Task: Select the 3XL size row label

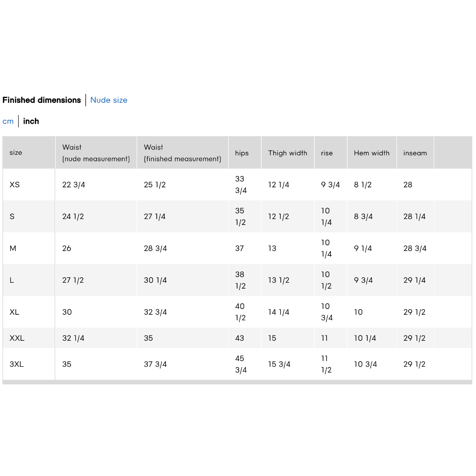Action: tap(17, 364)
